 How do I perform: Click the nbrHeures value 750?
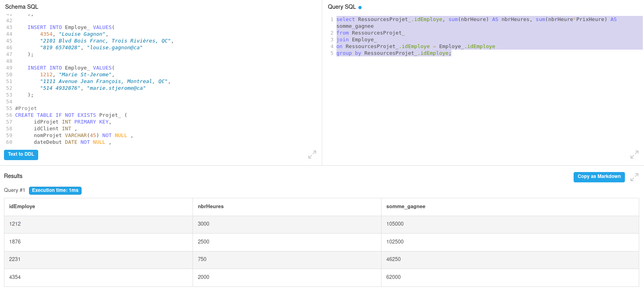point(202,259)
